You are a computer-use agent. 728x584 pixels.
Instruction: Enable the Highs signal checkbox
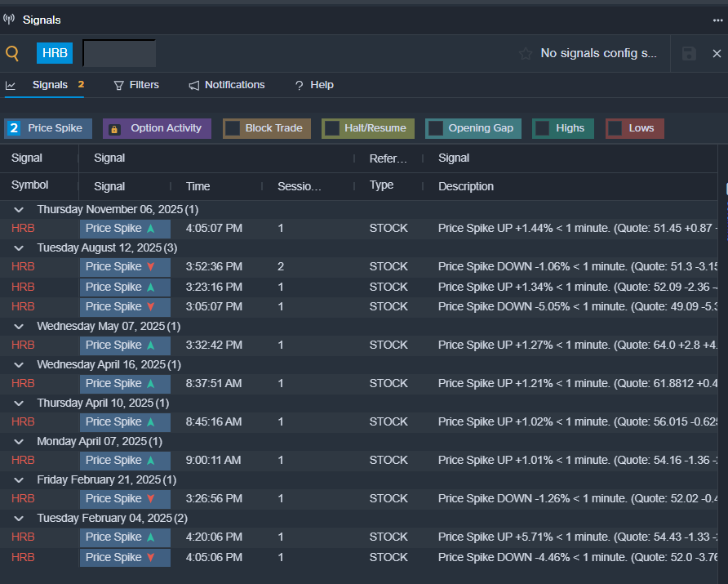[x=543, y=128]
